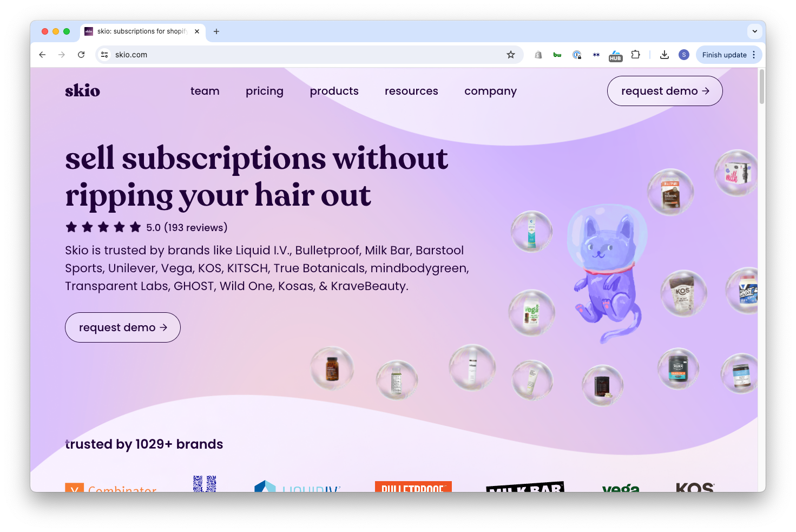Open the green bw extension
Viewport: 796px width, 532px height.
coord(557,55)
